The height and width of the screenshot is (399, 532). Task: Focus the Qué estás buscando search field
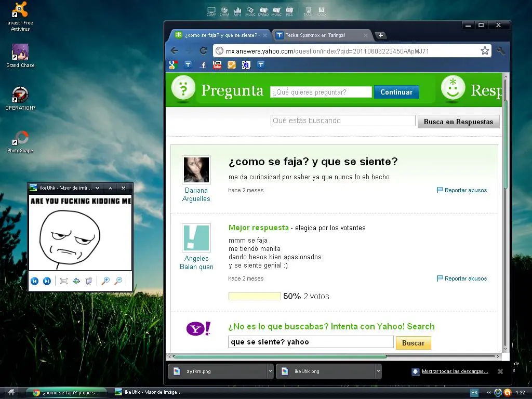343,121
